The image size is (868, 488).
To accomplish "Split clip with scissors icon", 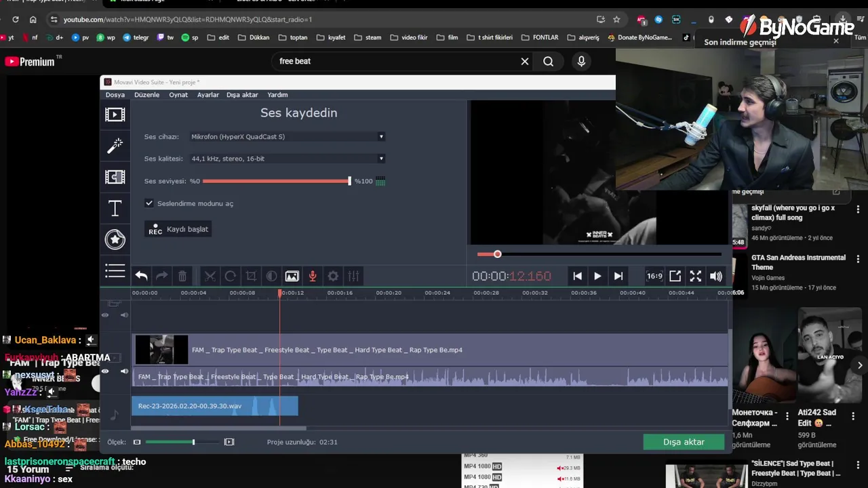I will coord(210,276).
